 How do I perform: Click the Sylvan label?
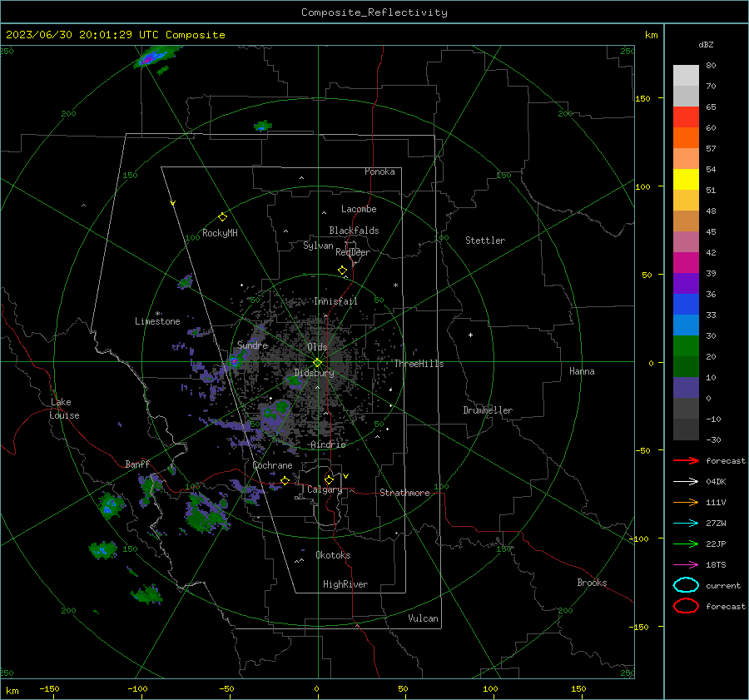[318, 246]
